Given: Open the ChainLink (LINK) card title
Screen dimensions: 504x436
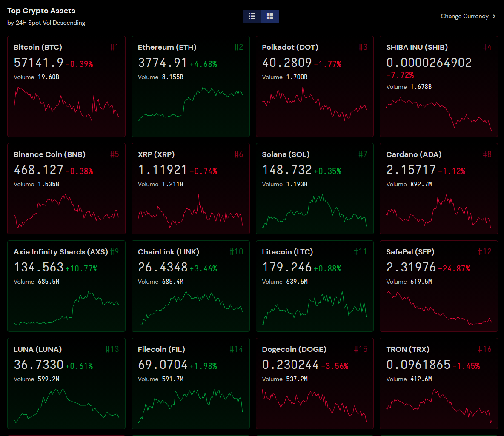Looking at the screenshot, I should 169,252.
